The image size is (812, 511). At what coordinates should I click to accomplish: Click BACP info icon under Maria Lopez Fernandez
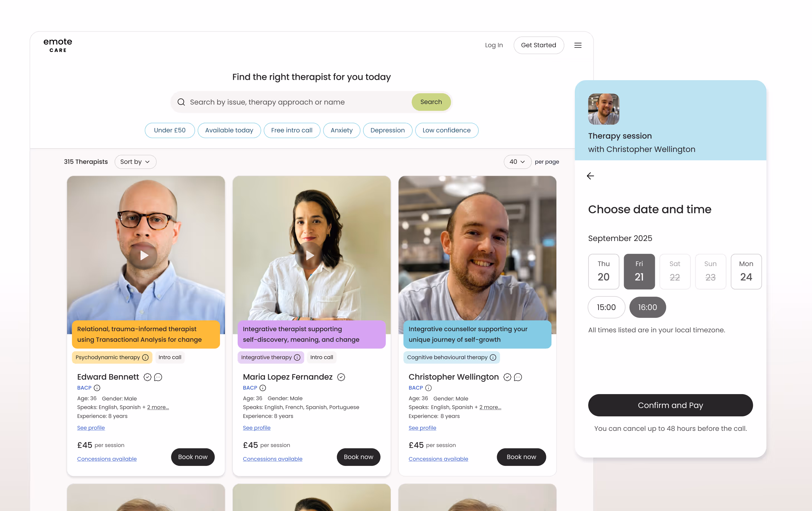(x=263, y=388)
